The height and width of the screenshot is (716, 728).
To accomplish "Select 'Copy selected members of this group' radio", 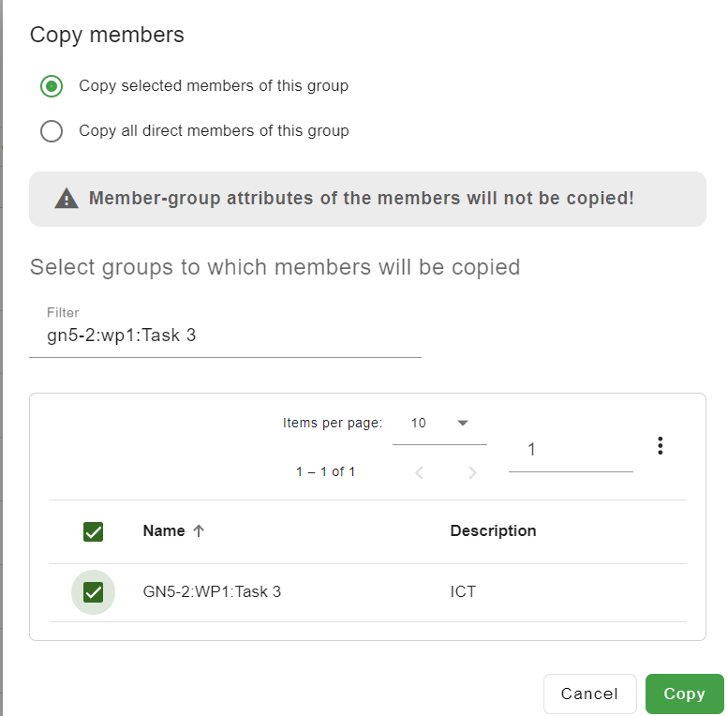I will [x=52, y=86].
